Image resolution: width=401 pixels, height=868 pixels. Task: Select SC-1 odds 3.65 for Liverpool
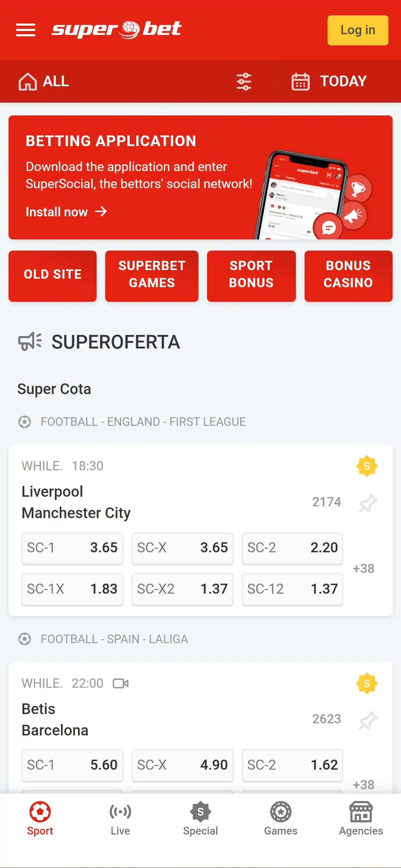click(72, 548)
